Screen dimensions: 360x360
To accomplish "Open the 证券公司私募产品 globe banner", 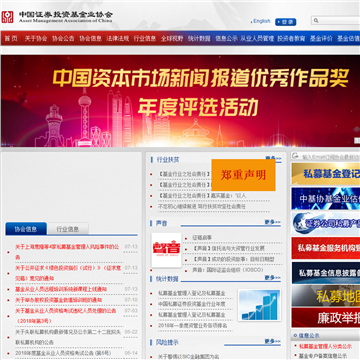I will (326, 223).
